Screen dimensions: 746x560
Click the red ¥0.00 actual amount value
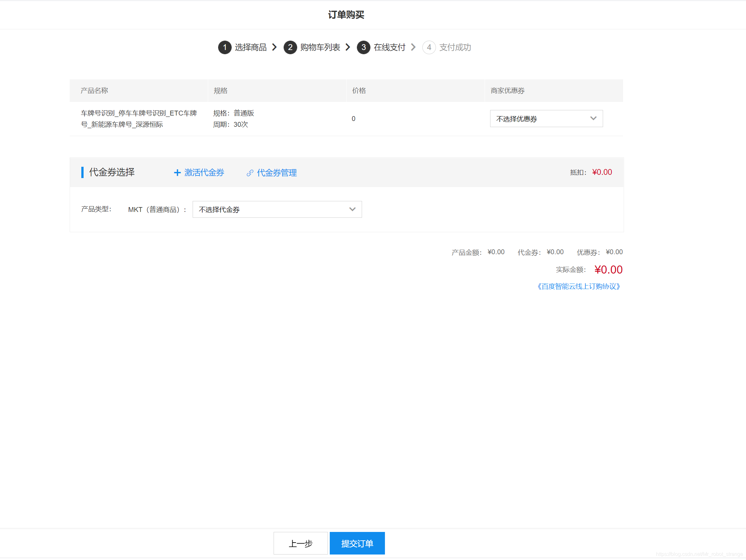click(608, 269)
